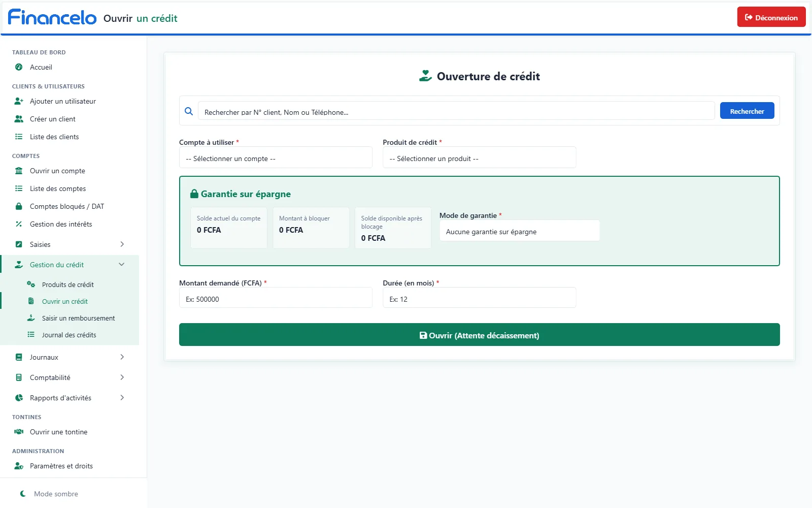Image resolution: width=812 pixels, height=508 pixels.
Task: Click the Liste des clients list icon
Action: coord(19,137)
